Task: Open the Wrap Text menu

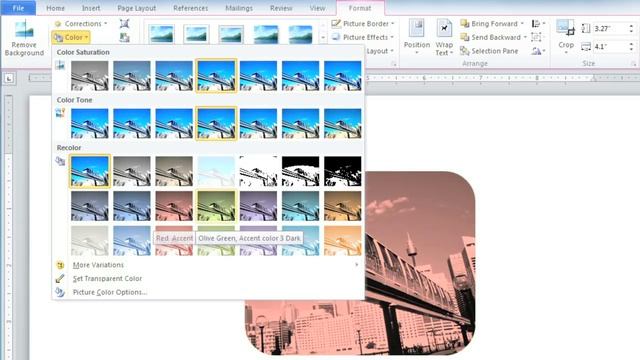Action: [x=444, y=37]
